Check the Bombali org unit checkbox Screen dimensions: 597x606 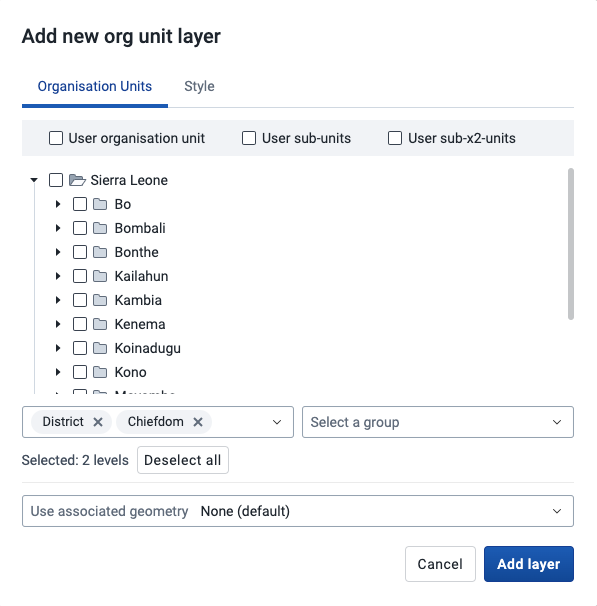click(x=80, y=228)
